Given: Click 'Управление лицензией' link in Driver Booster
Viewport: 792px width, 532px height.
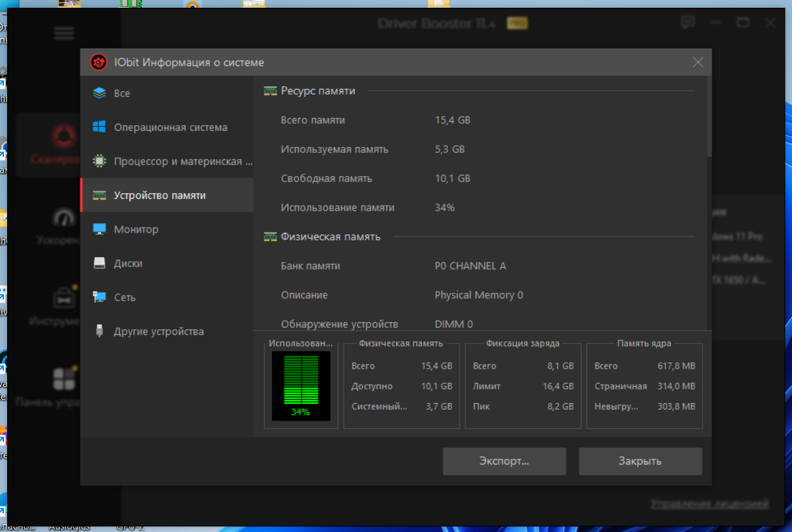Looking at the screenshot, I should click(x=710, y=503).
